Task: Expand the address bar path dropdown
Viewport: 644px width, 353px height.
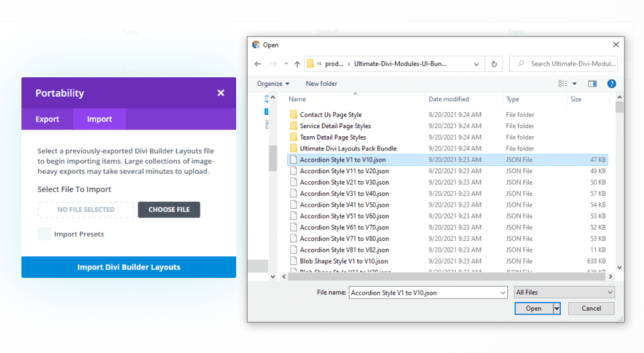Action: coord(476,64)
